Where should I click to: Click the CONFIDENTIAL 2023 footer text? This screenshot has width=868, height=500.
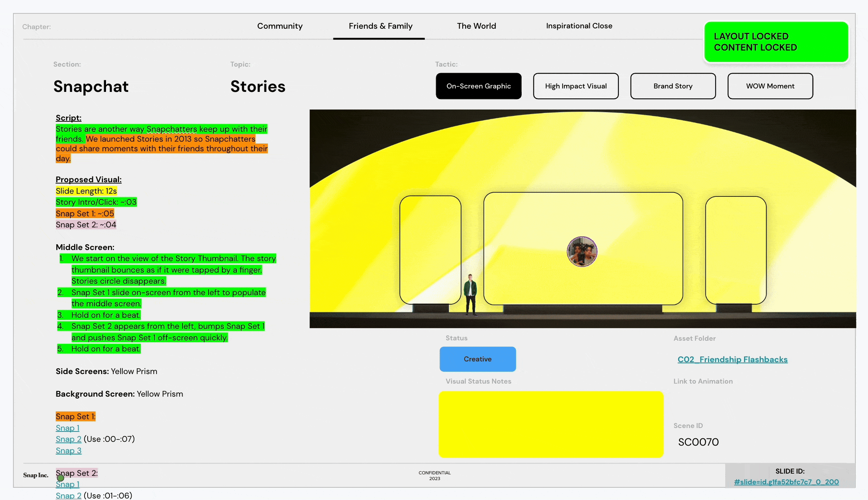(x=435, y=475)
